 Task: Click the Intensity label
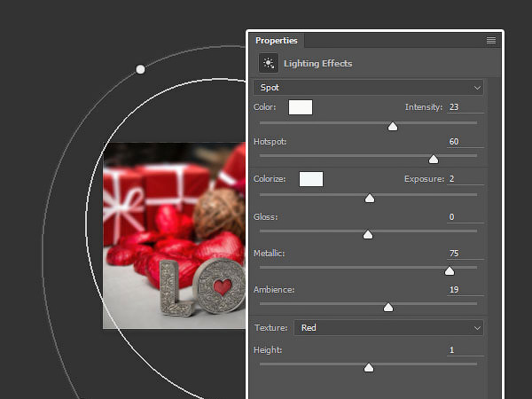pos(424,107)
